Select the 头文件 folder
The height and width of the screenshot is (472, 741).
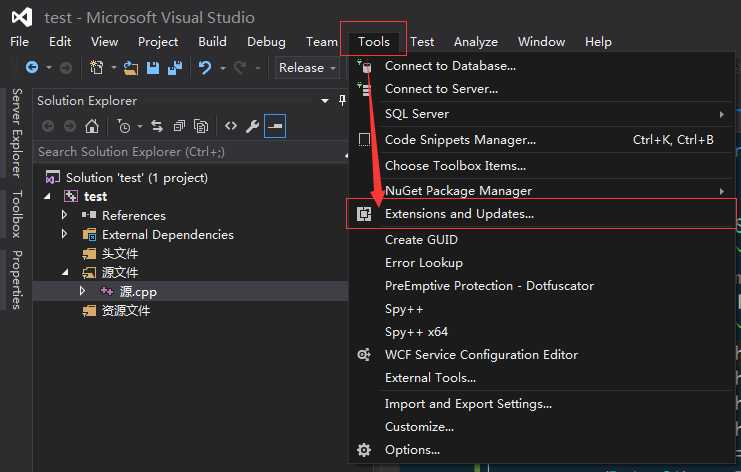[120, 253]
